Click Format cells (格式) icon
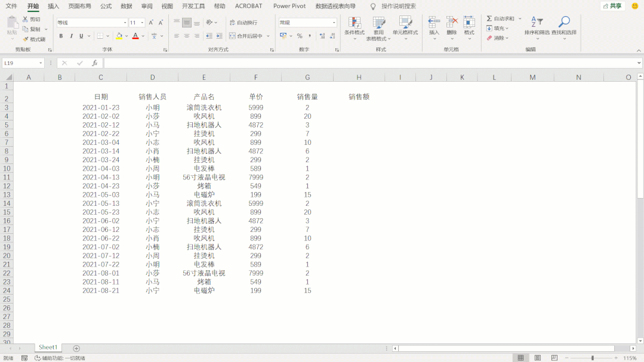The image size is (644, 362). pos(469,28)
